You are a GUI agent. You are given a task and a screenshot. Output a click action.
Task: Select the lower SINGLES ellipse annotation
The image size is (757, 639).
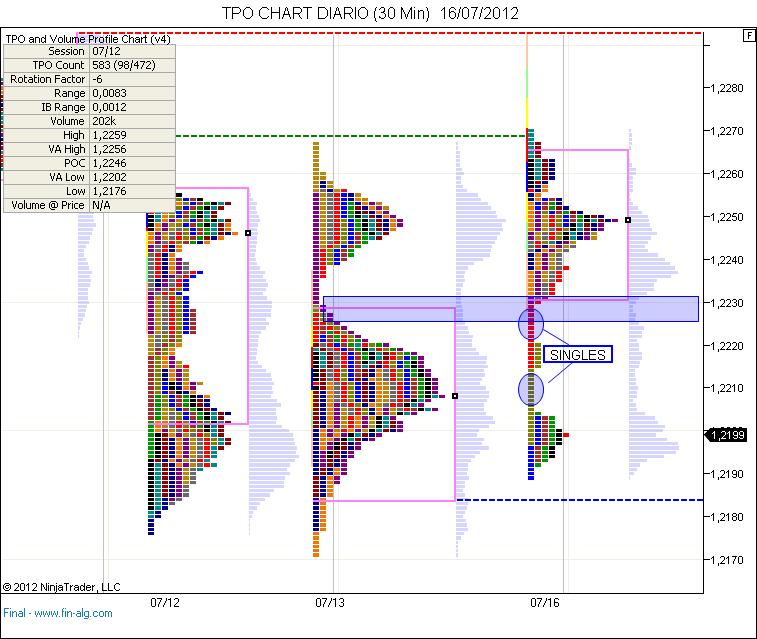click(x=532, y=389)
